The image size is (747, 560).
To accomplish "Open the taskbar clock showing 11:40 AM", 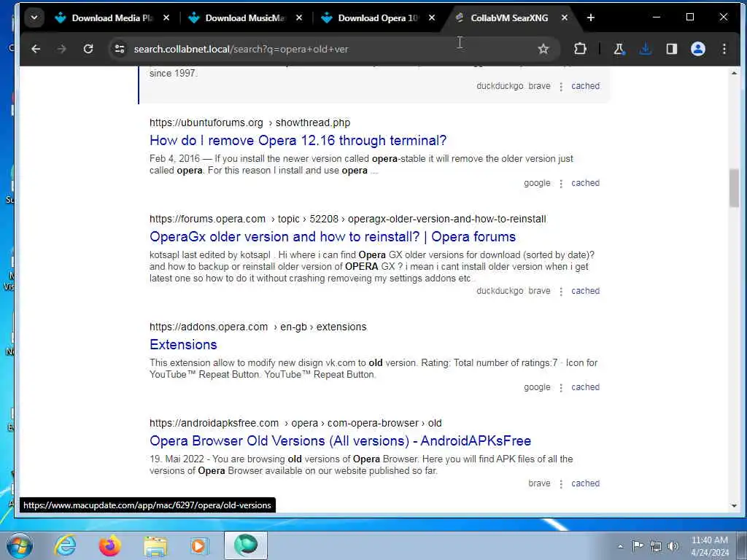I will [x=709, y=546].
